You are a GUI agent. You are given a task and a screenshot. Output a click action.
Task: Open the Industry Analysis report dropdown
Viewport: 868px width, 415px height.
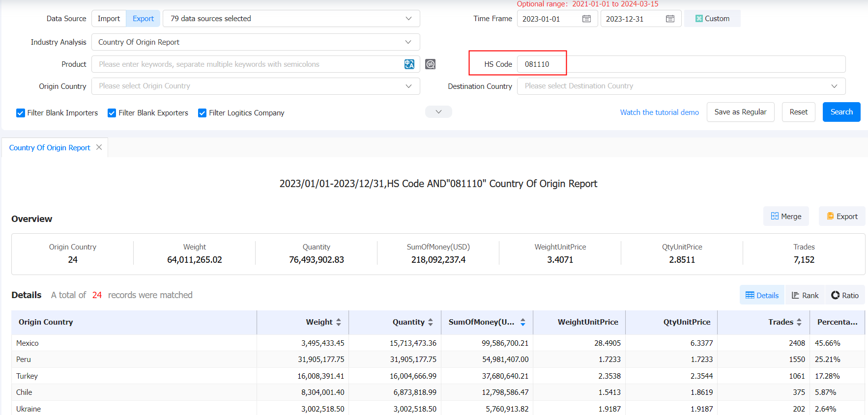pyautogui.click(x=256, y=42)
